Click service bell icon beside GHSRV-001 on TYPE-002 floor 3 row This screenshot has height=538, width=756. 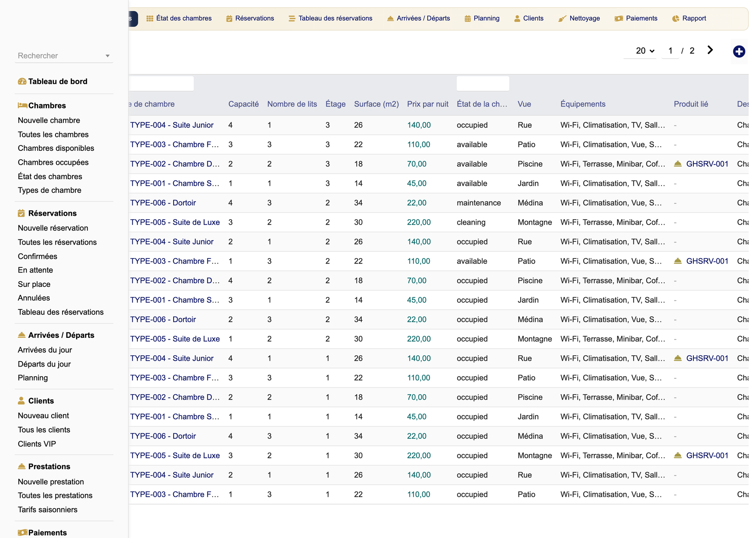coord(678,164)
